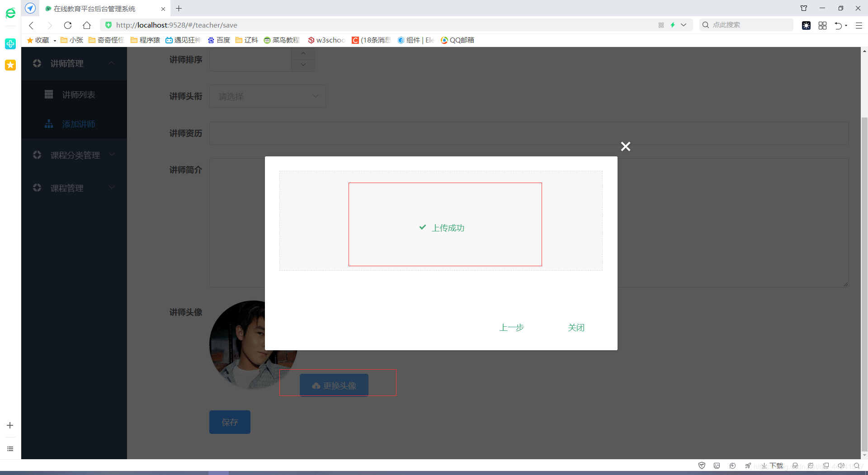
Task: Click the browser back arrow
Action: 31,25
